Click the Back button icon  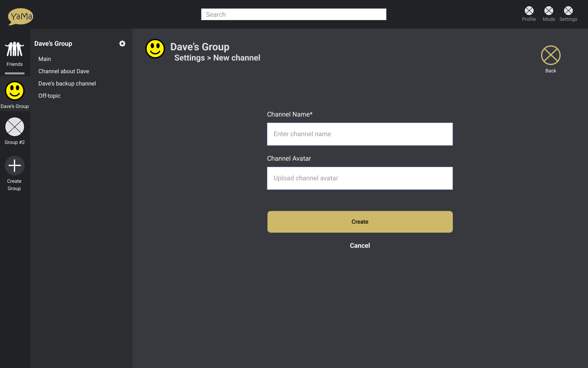pyautogui.click(x=550, y=56)
